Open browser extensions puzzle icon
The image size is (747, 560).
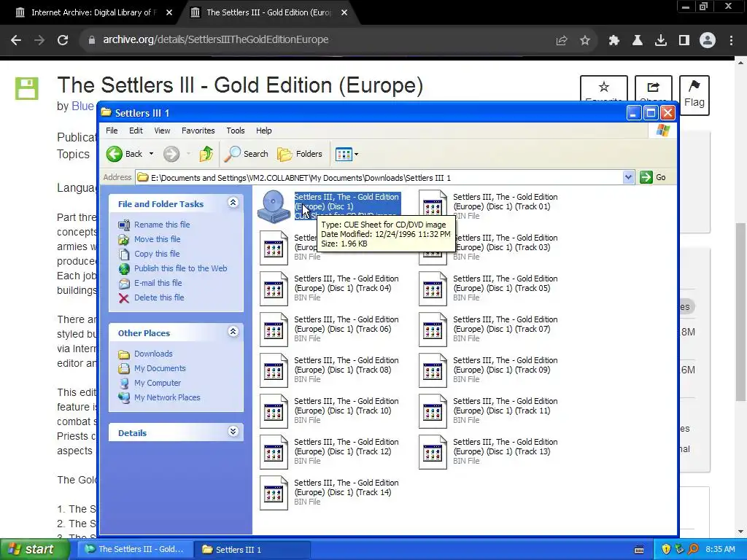(614, 41)
